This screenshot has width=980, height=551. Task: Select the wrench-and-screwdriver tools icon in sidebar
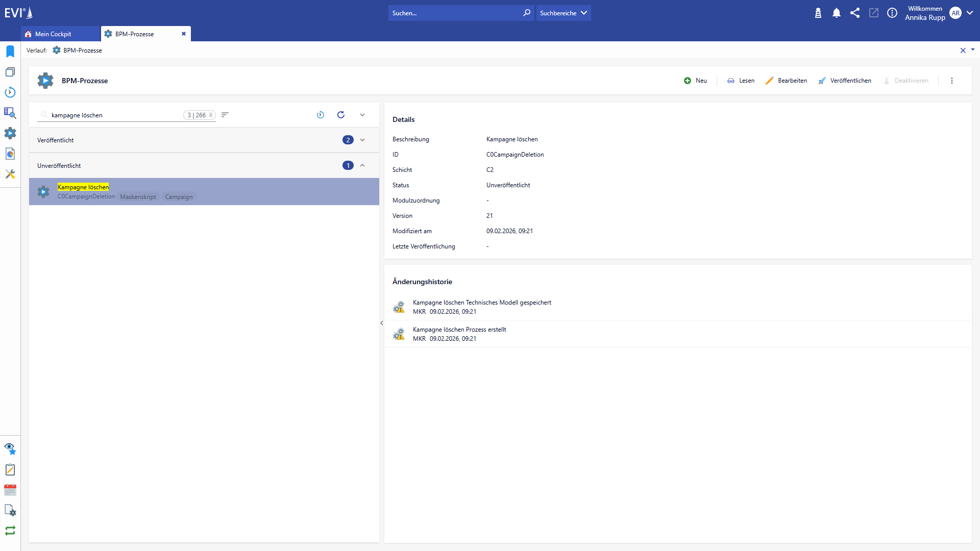10,174
